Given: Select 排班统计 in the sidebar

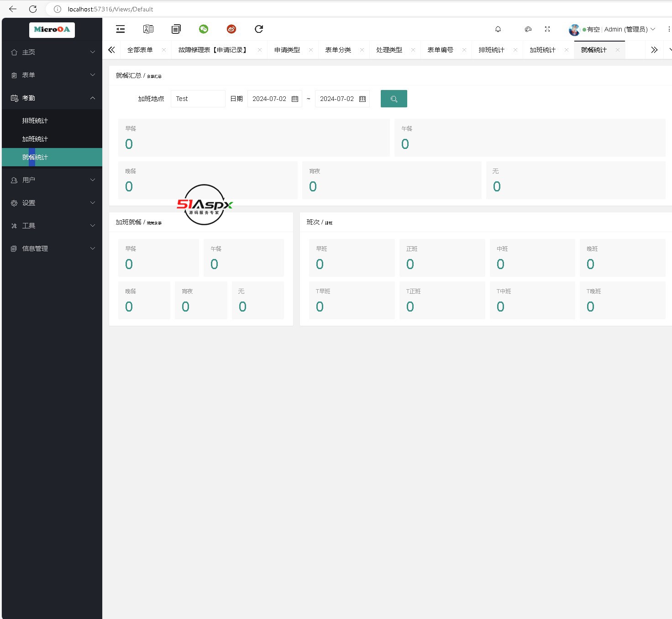Looking at the screenshot, I should [x=52, y=121].
